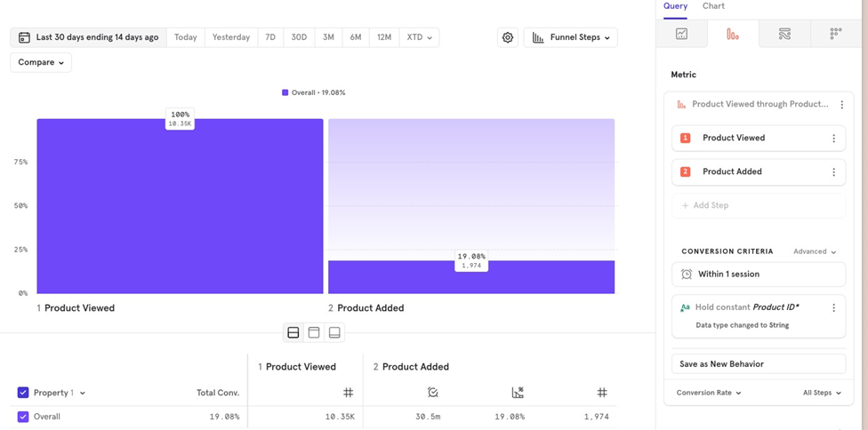Image resolution: width=868 pixels, height=430 pixels.
Task: Select the Insights line chart report icon
Action: (681, 34)
